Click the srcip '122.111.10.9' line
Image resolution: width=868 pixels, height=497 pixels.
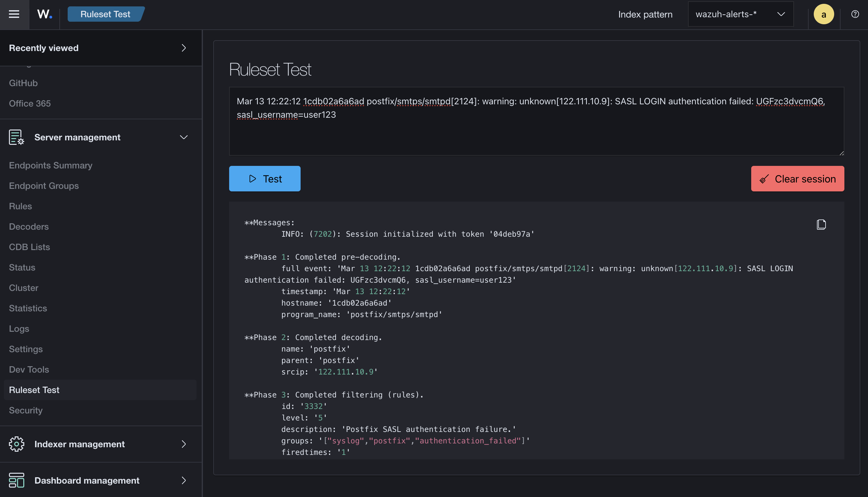pos(330,372)
